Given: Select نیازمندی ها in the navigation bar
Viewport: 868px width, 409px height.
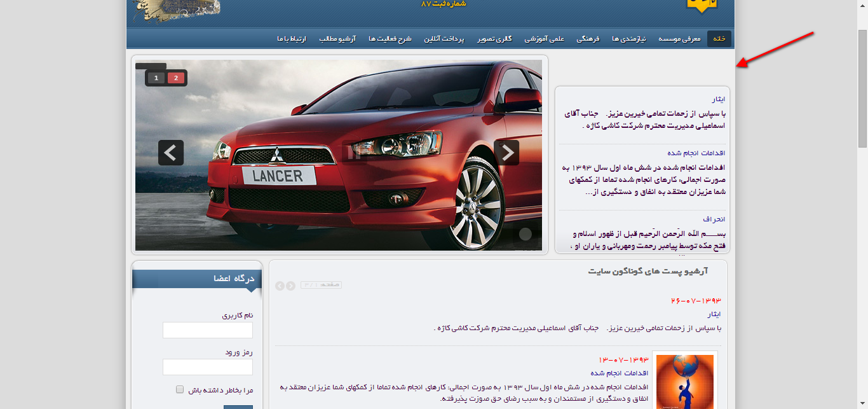Looking at the screenshot, I should coord(629,39).
